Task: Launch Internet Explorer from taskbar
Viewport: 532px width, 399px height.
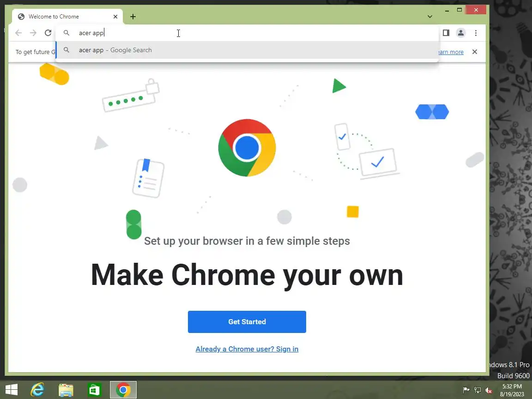Action: (37, 390)
